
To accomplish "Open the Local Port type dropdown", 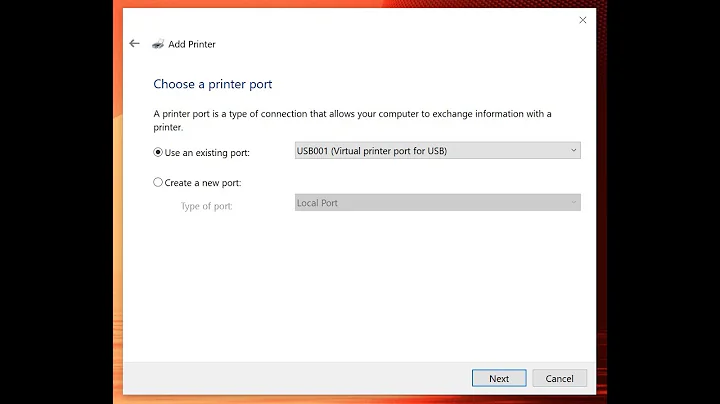I will (438, 202).
